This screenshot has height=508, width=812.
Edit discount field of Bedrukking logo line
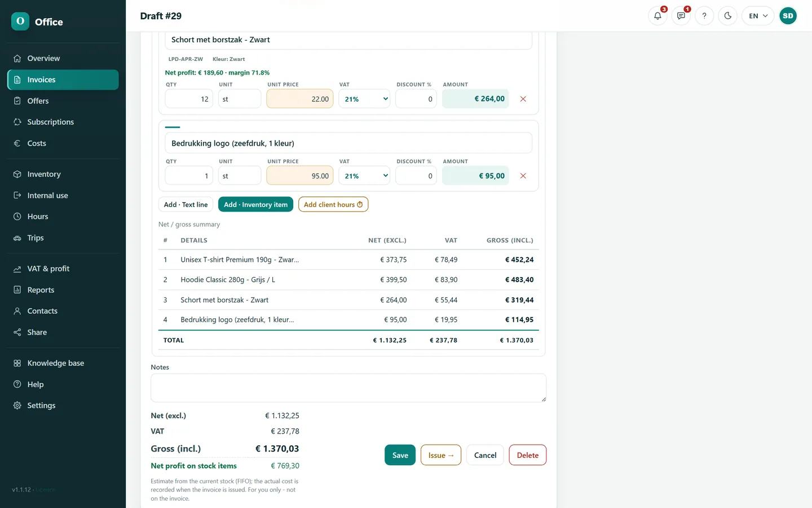pyautogui.click(x=416, y=176)
